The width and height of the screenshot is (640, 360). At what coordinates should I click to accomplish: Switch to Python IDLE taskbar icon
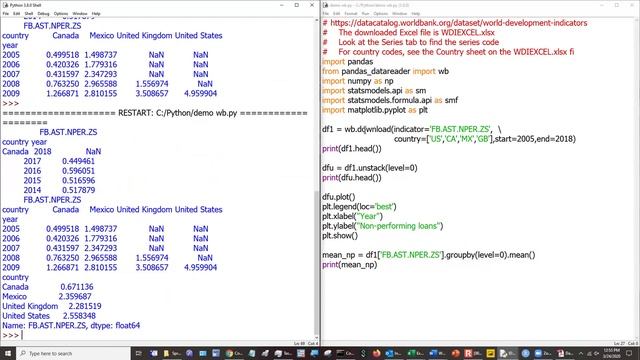[x=504, y=353]
